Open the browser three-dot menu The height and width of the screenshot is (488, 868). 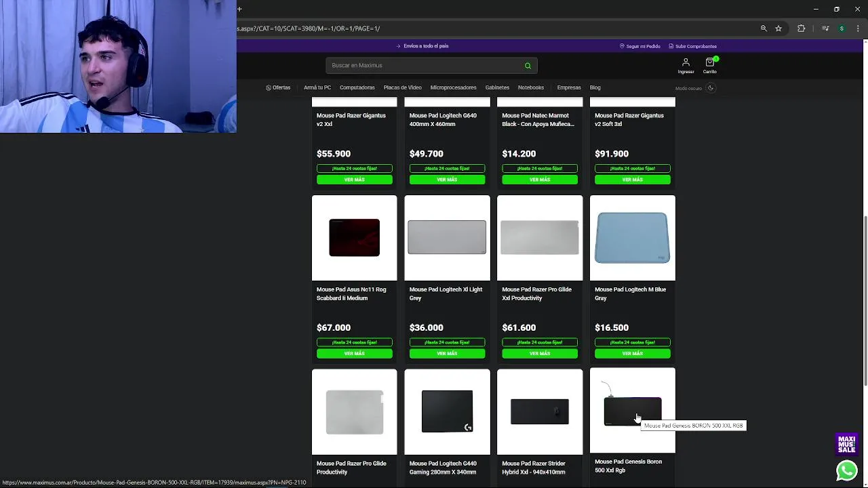click(x=858, y=28)
